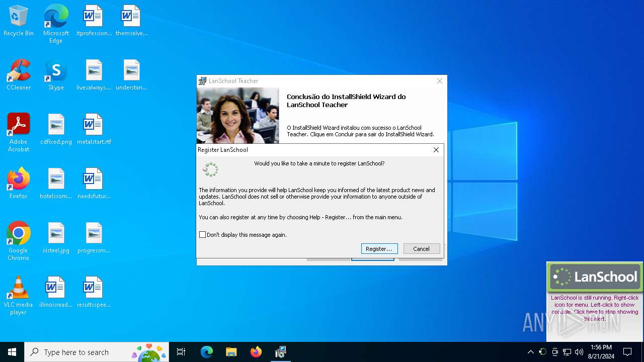Select the needsfutur Word document icon
Image resolution: width=644 pixels, height=362 pixels.
tap(94, 184)
